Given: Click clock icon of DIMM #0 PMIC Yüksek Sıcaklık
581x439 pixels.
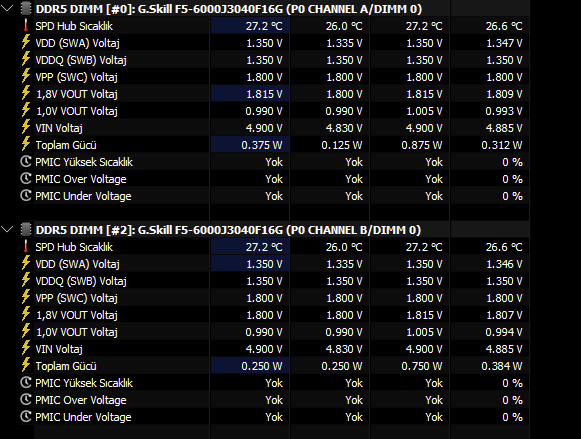Looking at the screenshot, I should click(26, 162).
